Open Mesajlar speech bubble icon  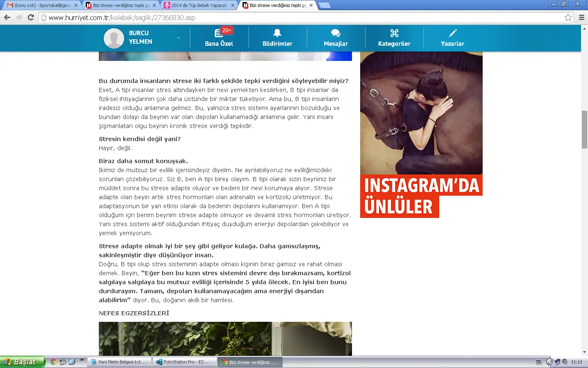[x=336, y=33]
